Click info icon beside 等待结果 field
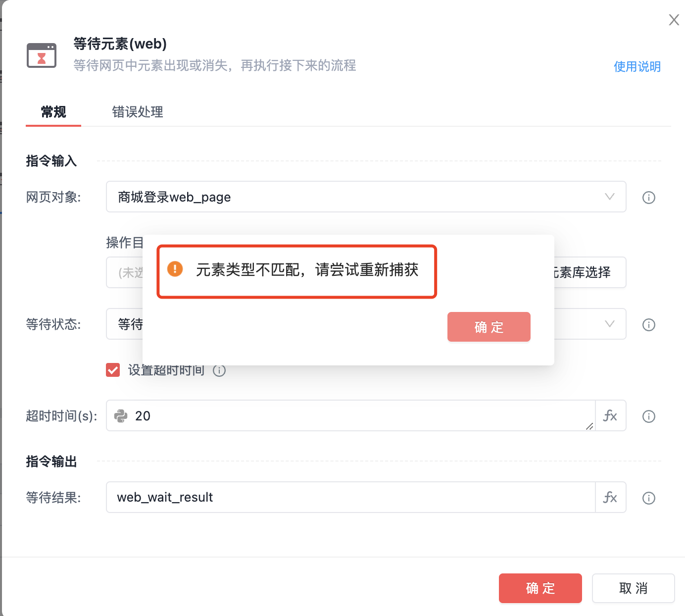The width and height of the screenshot is (685, 616). 648,498
